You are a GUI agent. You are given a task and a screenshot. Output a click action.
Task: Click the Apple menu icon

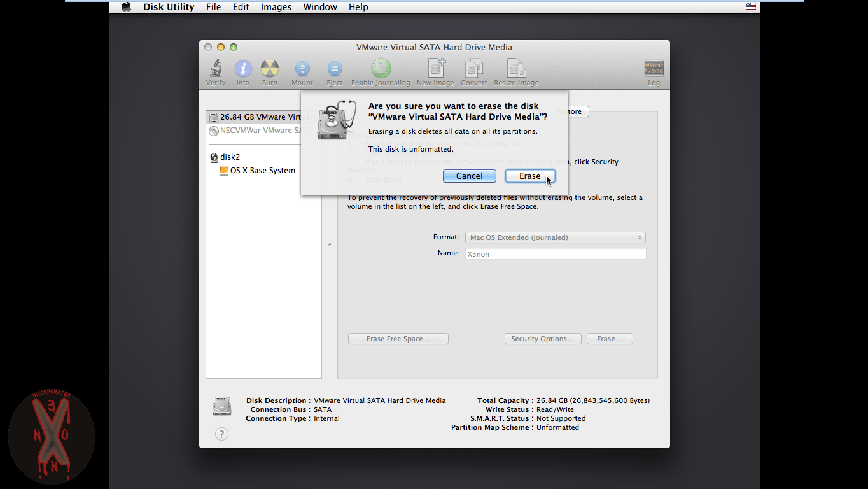point(126,7)
